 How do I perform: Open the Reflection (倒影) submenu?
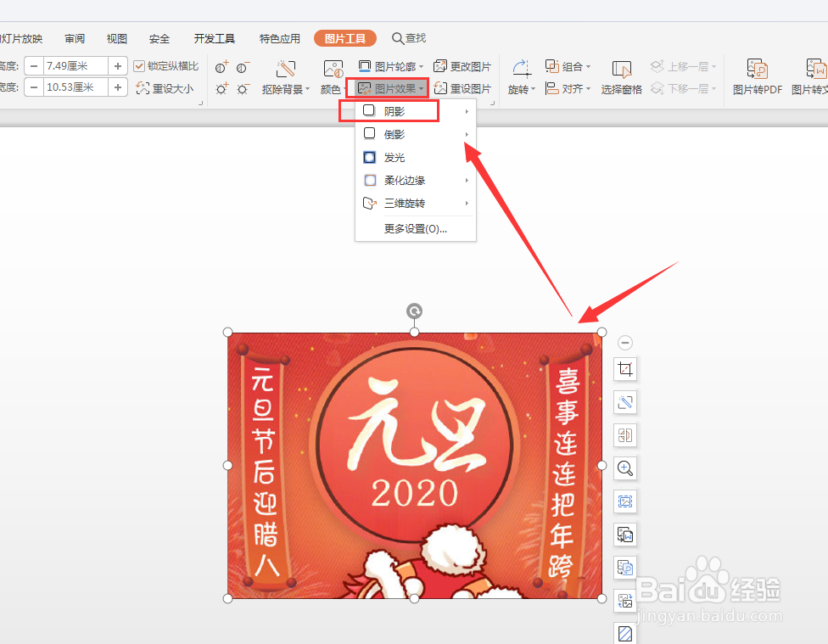point(416,134)
